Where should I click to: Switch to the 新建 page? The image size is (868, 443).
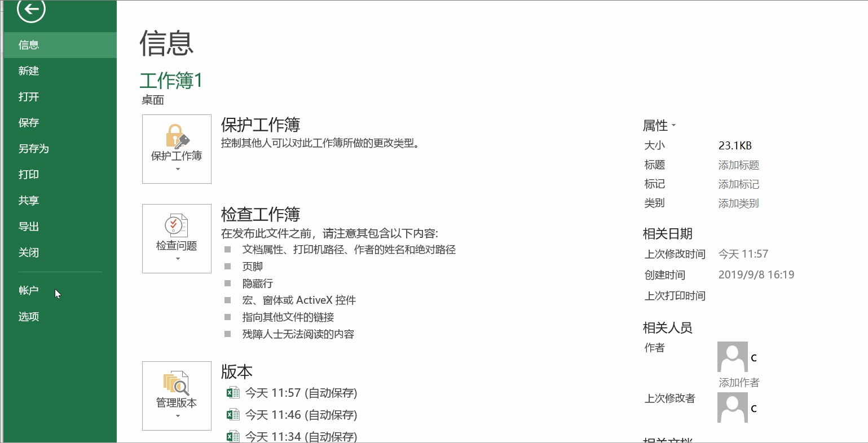click(x=29, y=70)
